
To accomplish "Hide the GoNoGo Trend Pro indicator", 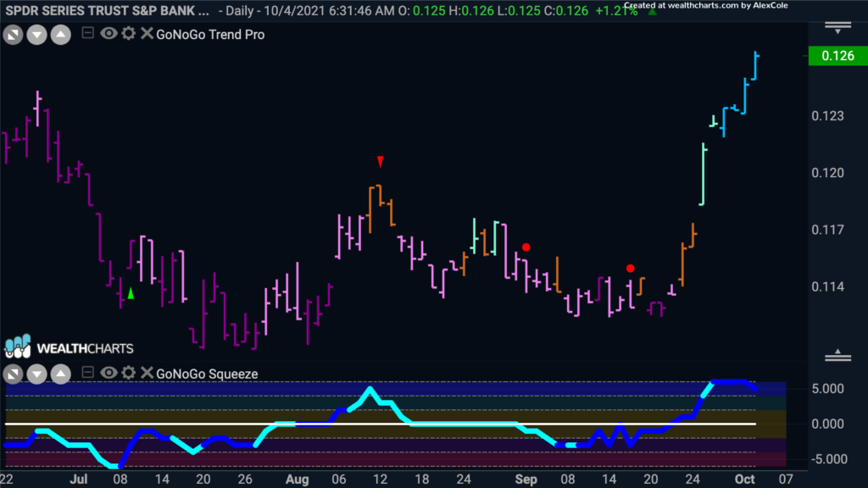I will [x=108, y=34].
